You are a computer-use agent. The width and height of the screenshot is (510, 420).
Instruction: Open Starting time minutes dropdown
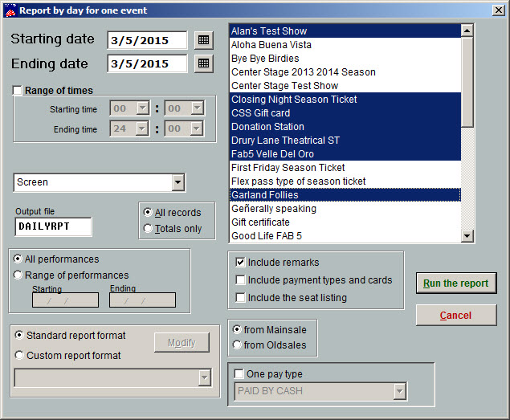click(197, 108)
